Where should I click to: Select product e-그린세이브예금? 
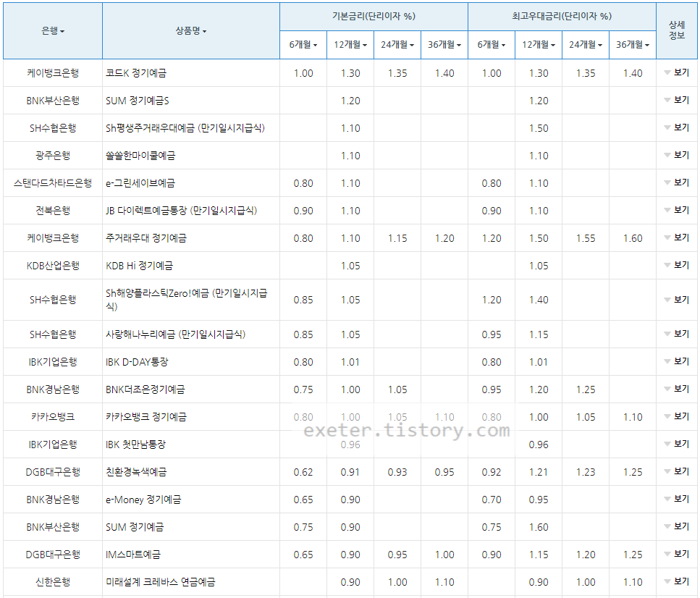140,183
